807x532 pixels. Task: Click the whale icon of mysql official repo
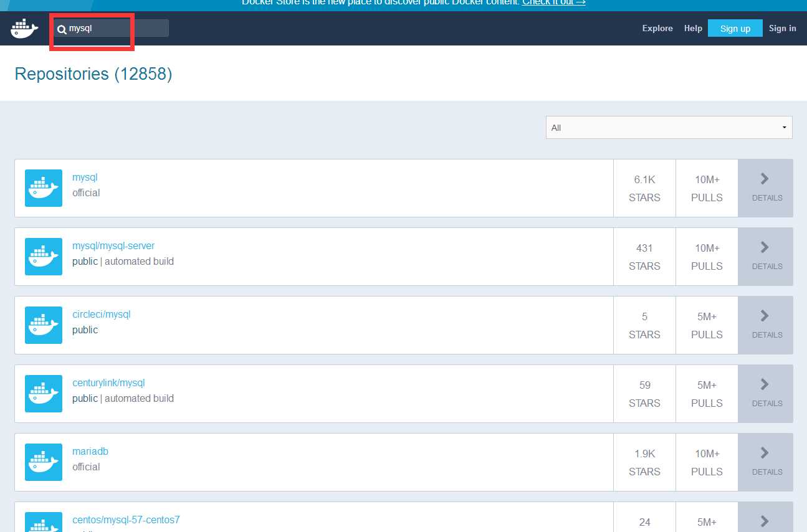tap(44, 188)
